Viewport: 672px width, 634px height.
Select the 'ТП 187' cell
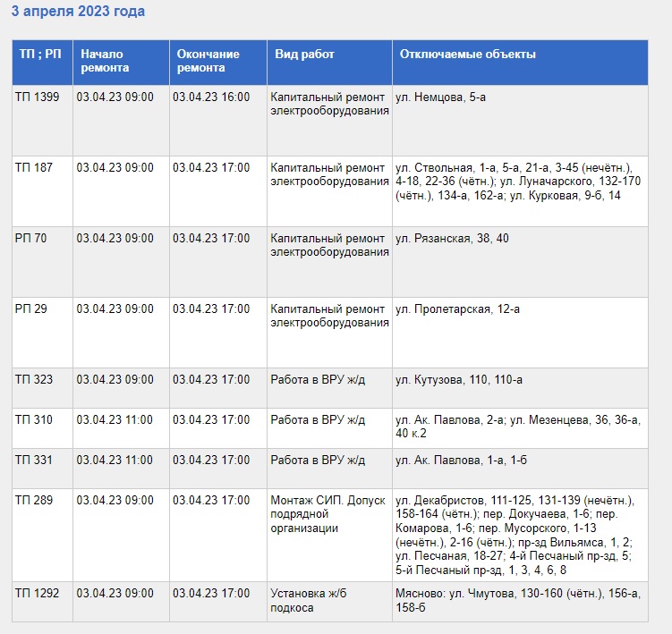(x=34, y=168)
